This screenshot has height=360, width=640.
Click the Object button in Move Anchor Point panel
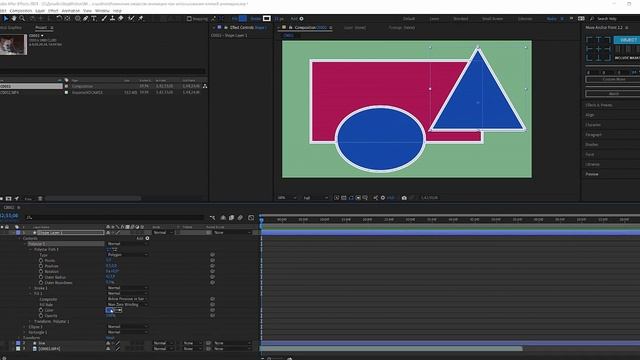coord(628,40)
